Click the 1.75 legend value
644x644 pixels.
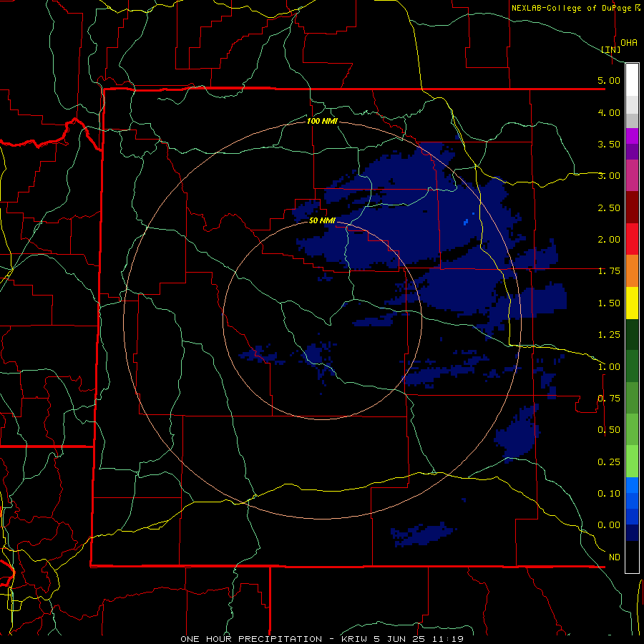(609, 271)
